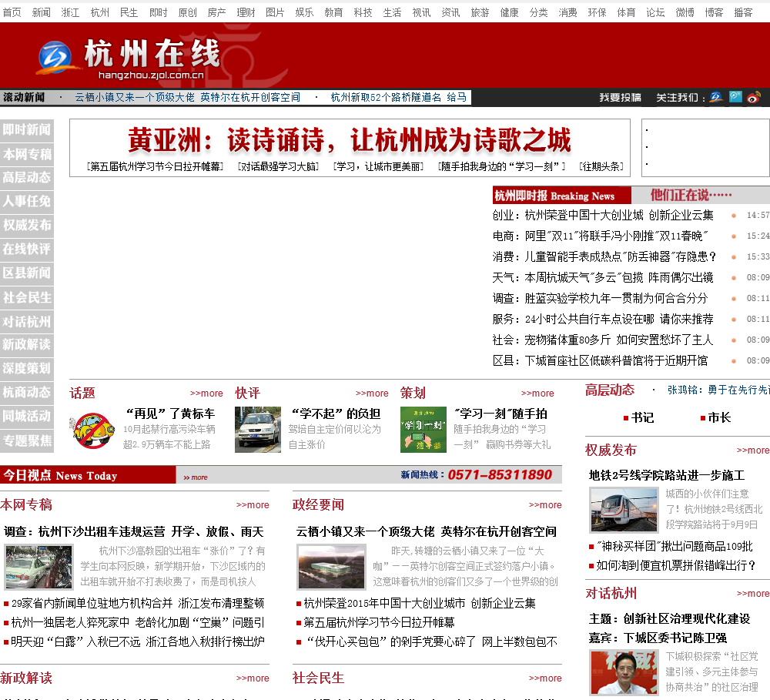Go to 首页 in top navigation
Screen dimensions: 770x700
(12, 12)
